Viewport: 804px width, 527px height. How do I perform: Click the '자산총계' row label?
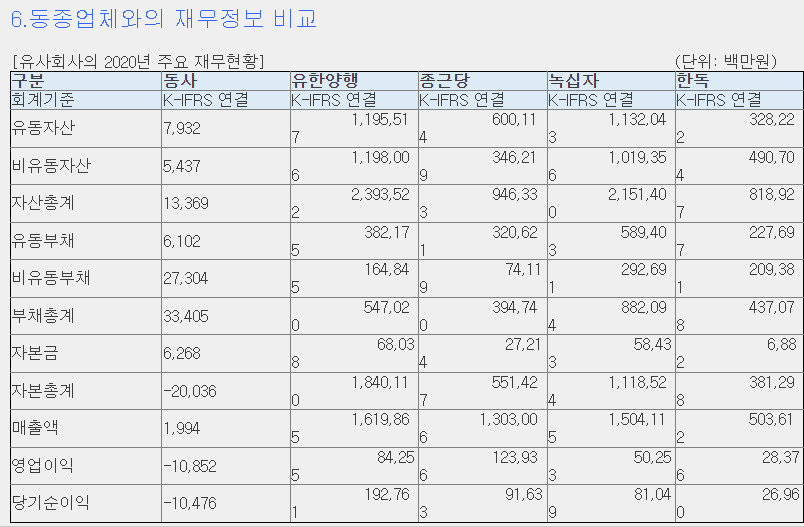[x=43, y=203]
